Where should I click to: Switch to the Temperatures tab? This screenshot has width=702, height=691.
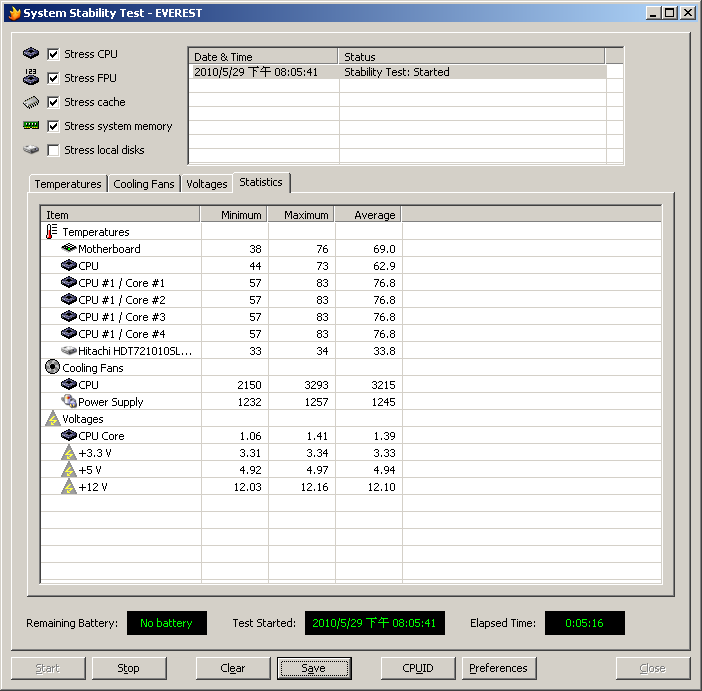68,184
